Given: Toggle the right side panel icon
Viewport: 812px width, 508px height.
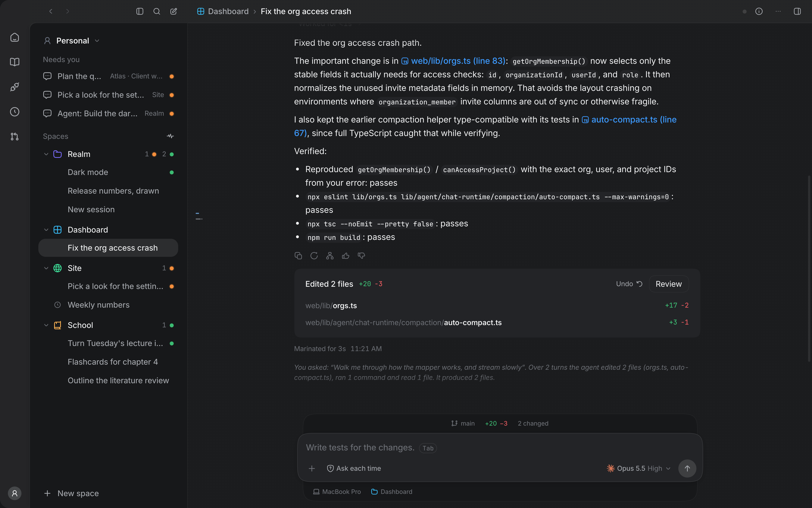Looking at the screenshot, I should tap(797, 11).
